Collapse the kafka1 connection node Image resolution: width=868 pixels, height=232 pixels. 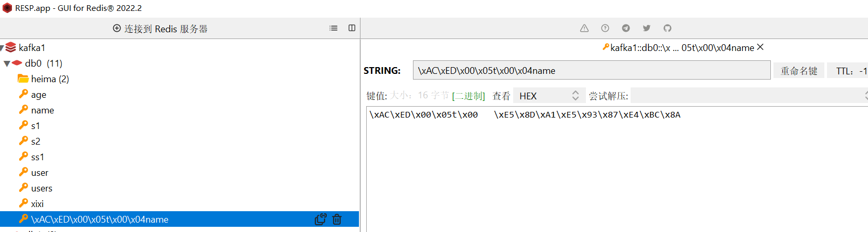point(2,48)
